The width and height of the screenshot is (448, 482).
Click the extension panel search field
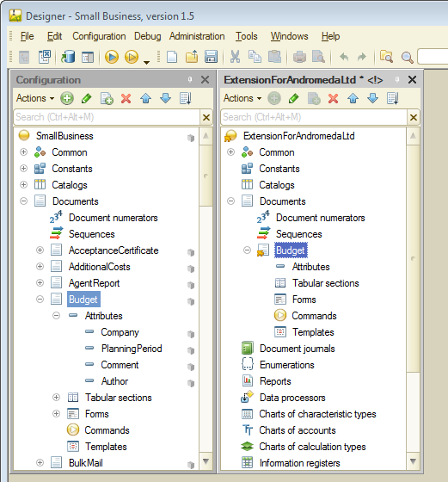click(314, 117)
